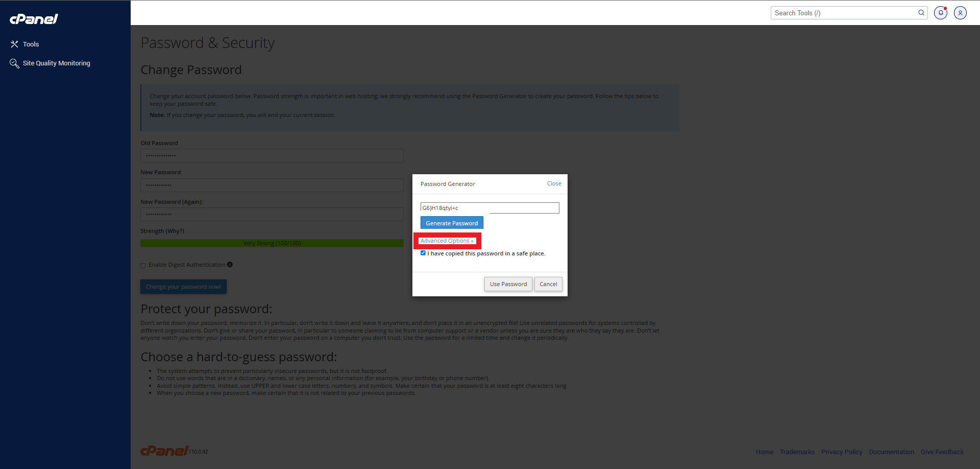Open Site Quality Monitoring from sidebar
Image resolution: width=980 pixels, height=469 pixels.
[x=56, y=63]
